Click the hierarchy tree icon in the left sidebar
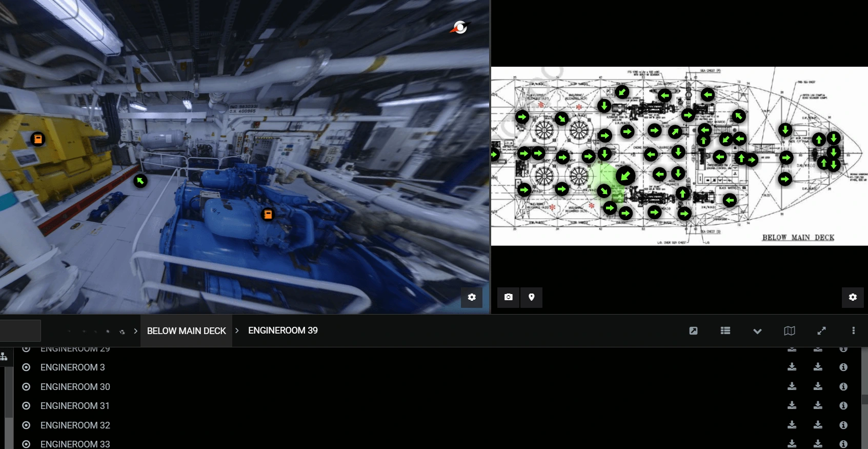 (4, 356)
